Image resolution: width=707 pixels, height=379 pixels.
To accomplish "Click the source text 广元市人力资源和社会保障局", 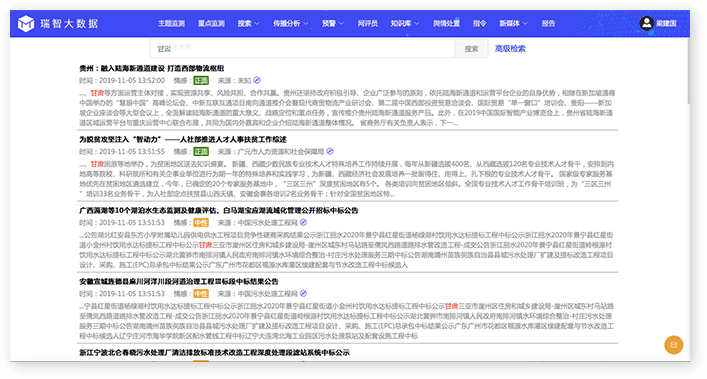I will click(281, 152).
